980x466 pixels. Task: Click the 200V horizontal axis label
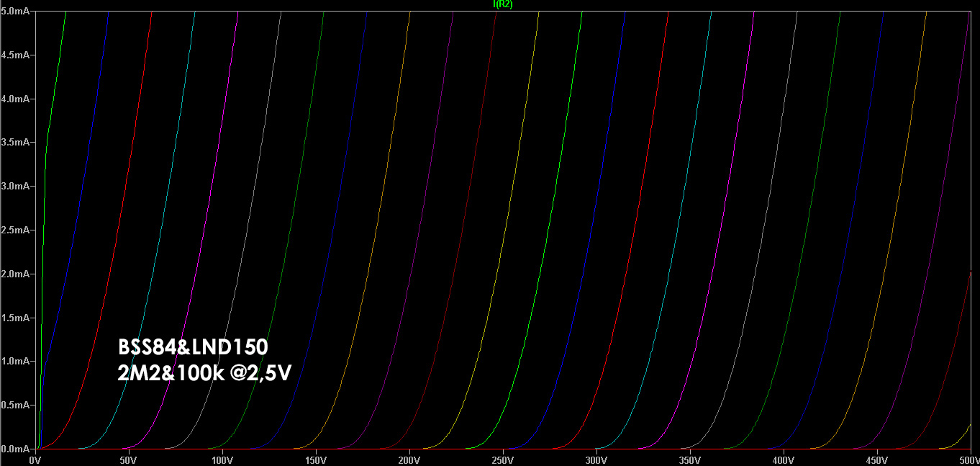click(x=409, y=460)
